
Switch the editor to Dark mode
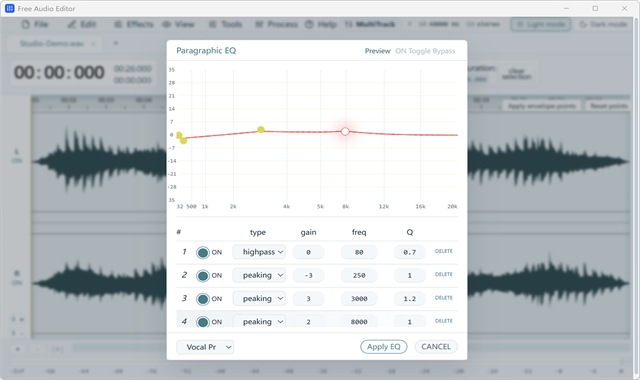(603, 24)
